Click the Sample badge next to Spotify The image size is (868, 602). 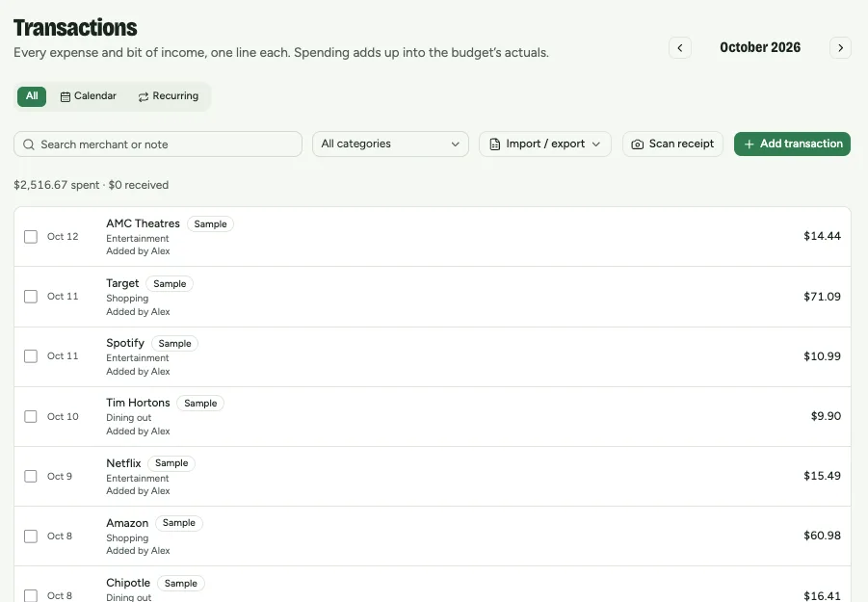[x=174, y=344]
